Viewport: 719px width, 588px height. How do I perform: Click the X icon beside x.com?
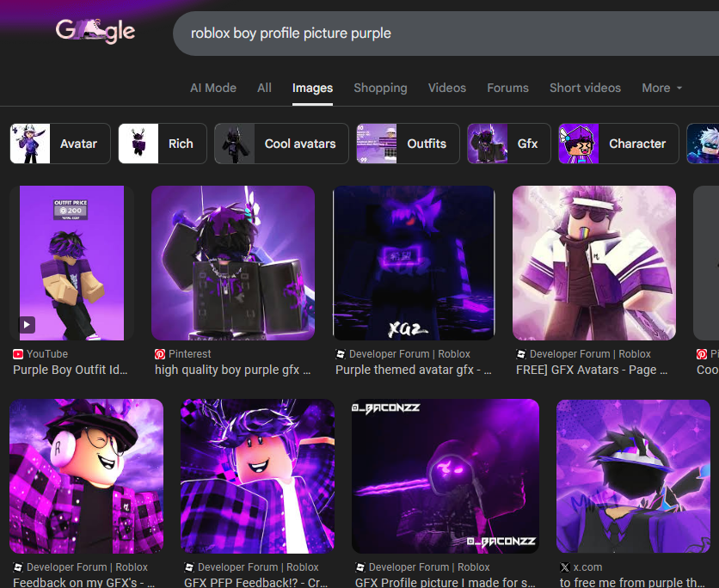565,567
